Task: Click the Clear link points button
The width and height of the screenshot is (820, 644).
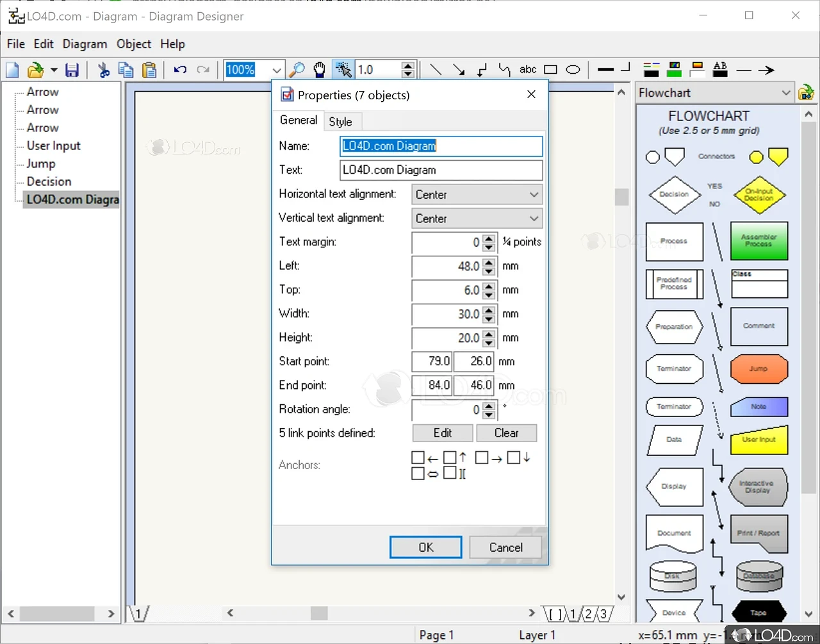Action: click(x=506, y=433)
